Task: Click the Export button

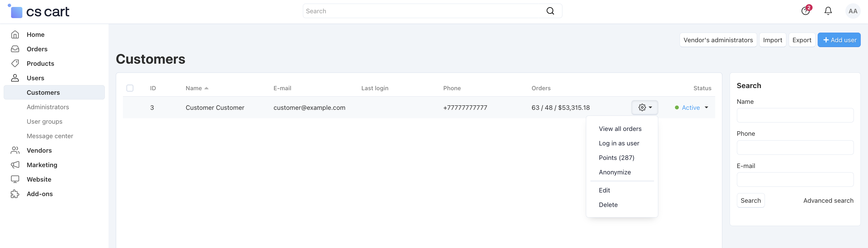Action: pyautogui.click(x=802, y=40)
